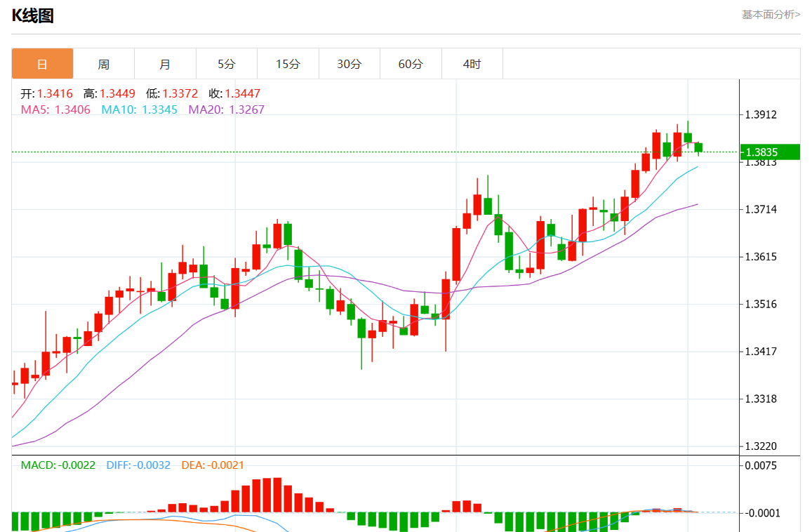Click the green 1.3835 current price tag
812x532 pixels.
(x=770, y=152)
